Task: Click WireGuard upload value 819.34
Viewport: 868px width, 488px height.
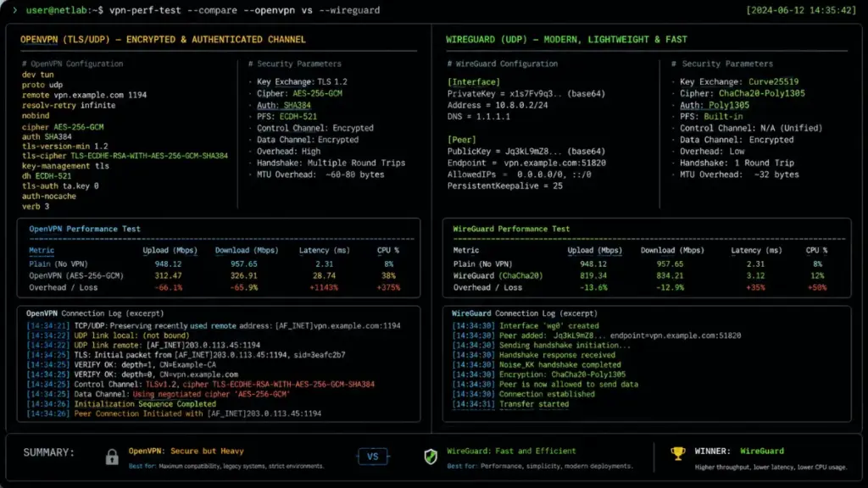Action: (x=593, y=275)
